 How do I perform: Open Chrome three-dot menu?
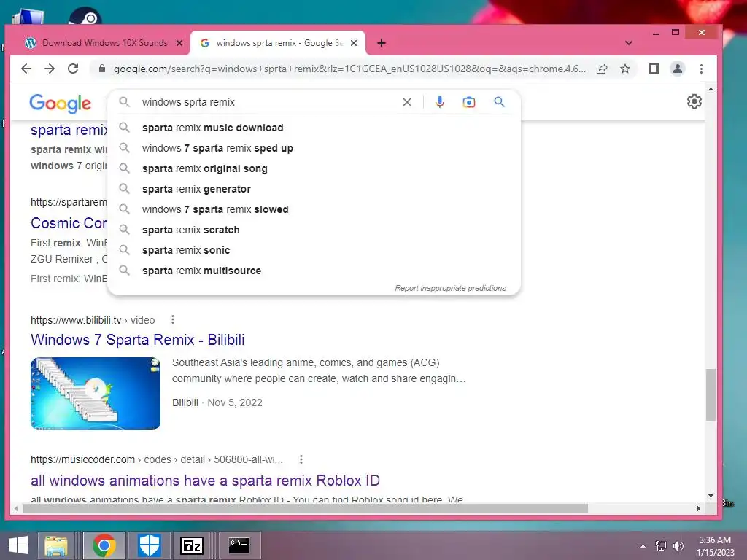click(x=701, y=69)
